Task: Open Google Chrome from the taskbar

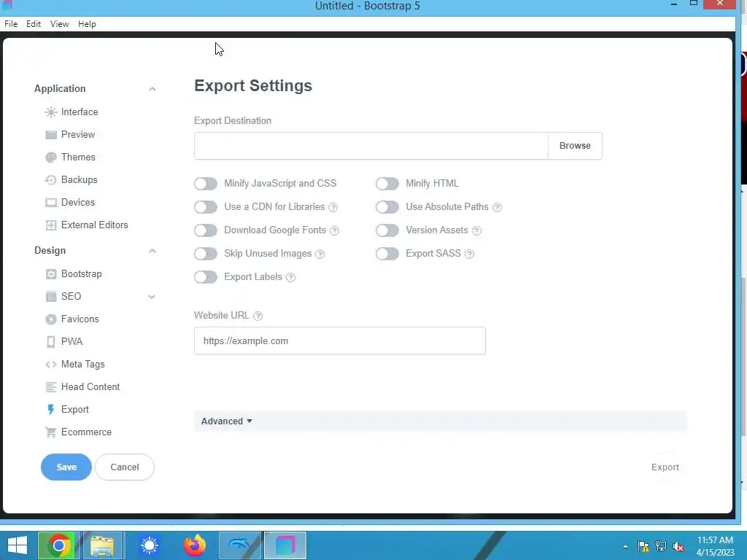Action: (x=59, y=545)
